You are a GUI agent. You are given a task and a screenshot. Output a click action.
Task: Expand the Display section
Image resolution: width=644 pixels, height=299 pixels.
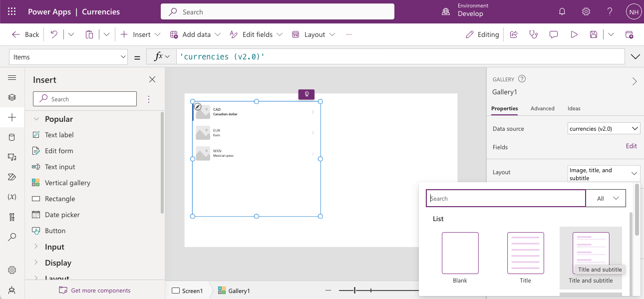point(36,263)
